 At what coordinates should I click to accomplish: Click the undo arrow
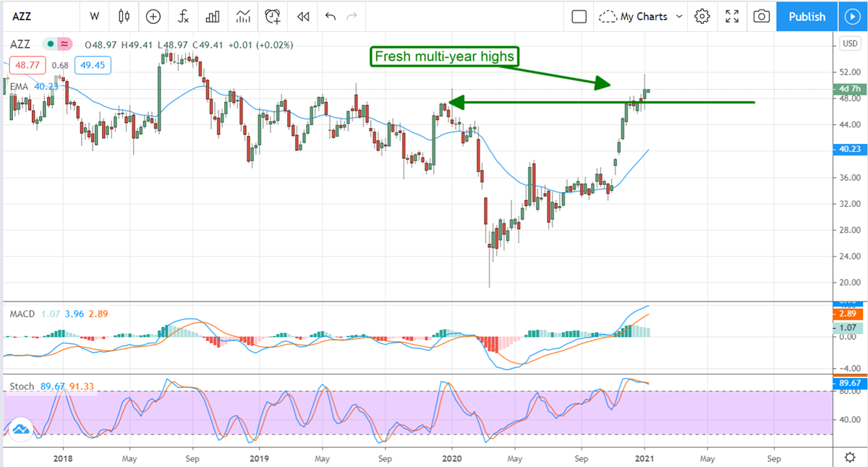pos(331,16)
